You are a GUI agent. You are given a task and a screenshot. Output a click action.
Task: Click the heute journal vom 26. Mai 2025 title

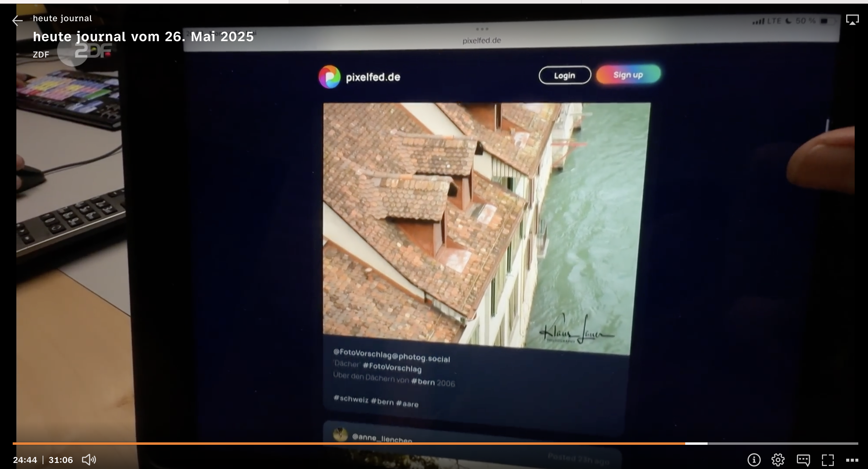(x=143, y=36)
